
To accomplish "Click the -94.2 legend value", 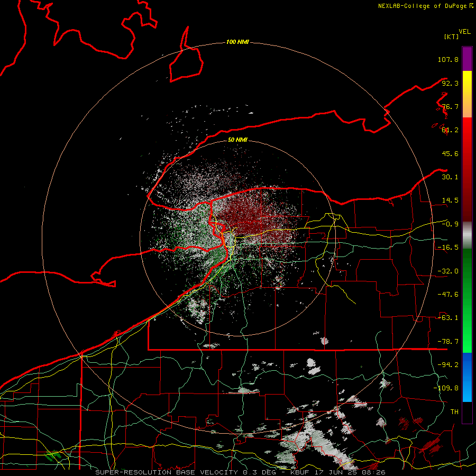I will click(448, 365).
